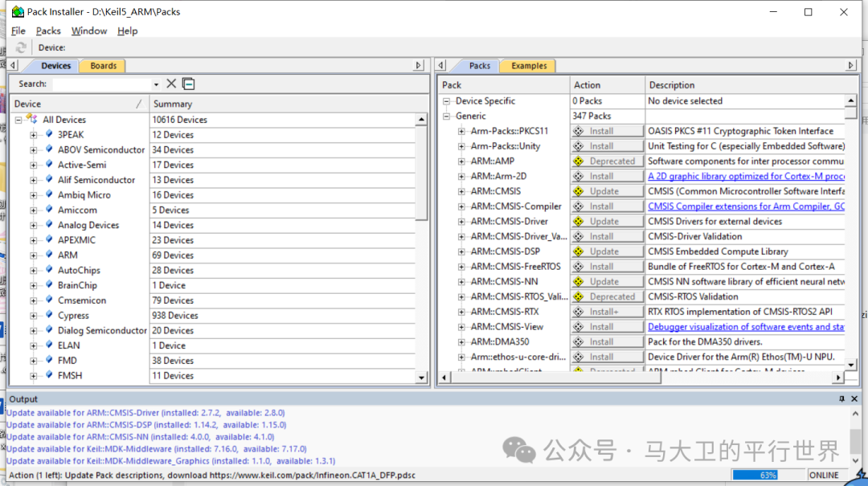Close the Output pane with its X icon
This screenshot has width=868, height=486.
click(854, 398)
